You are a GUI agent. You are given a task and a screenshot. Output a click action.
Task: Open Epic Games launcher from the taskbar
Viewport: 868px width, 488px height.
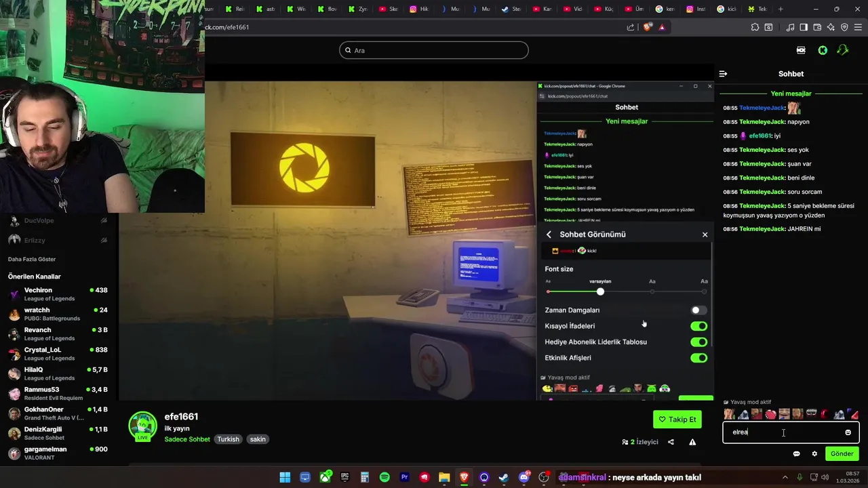(x=345, y=477)
